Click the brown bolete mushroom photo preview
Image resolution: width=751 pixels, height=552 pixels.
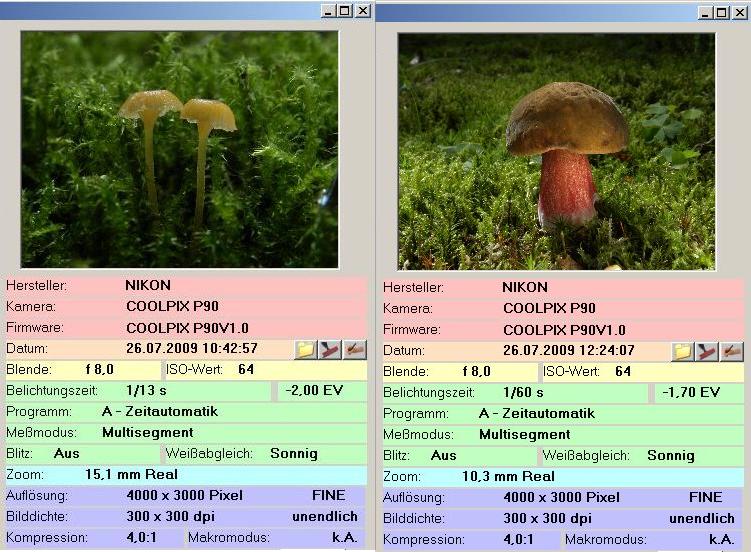coord(557,152)
